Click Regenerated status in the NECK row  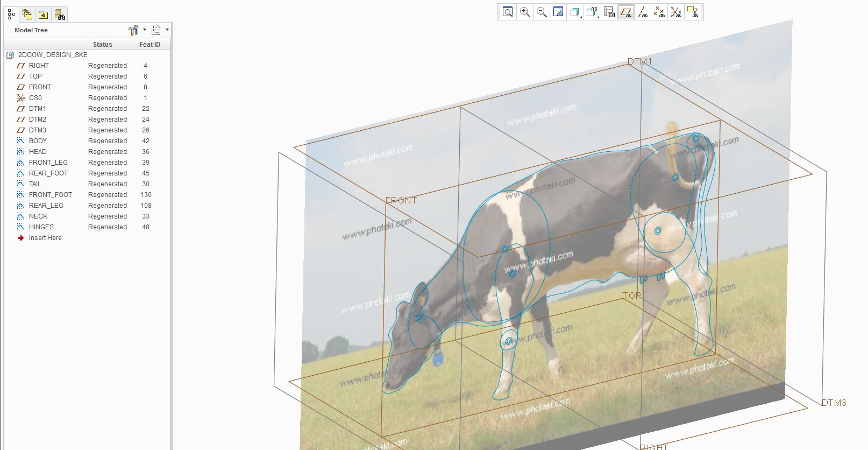coord(108,216)
